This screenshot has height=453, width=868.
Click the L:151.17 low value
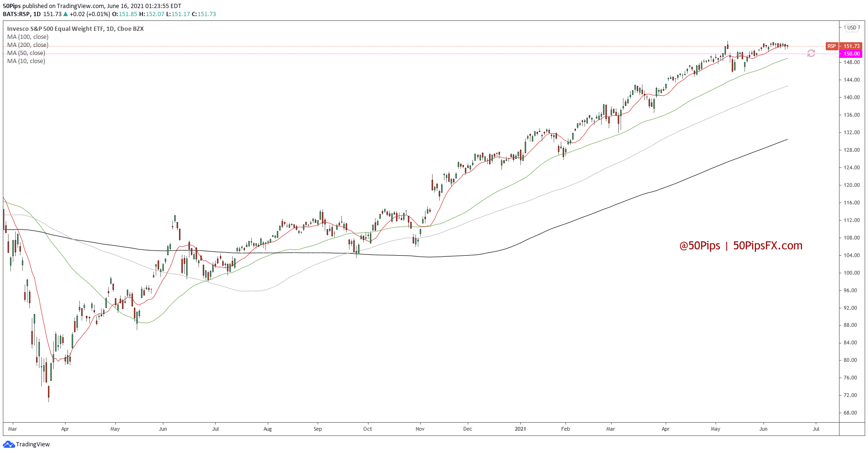tap(178, 14)
